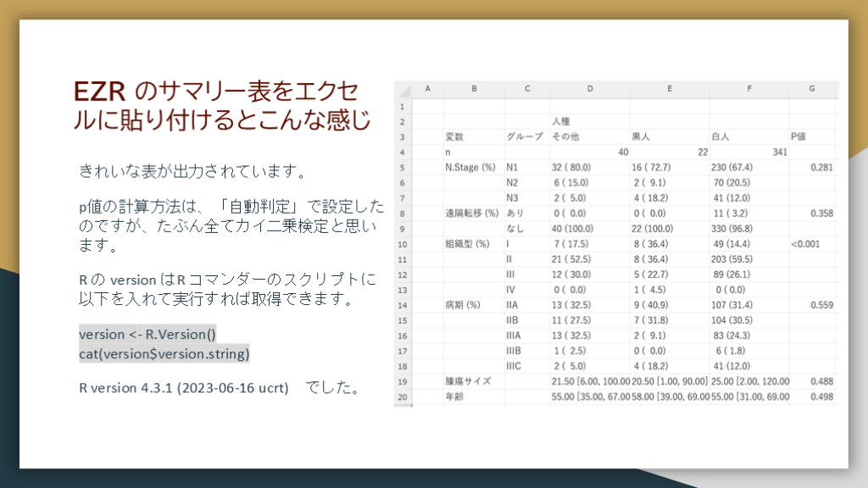Select row header 5
The height and width of the screenshot is (488, 868).
click(402, 167)
